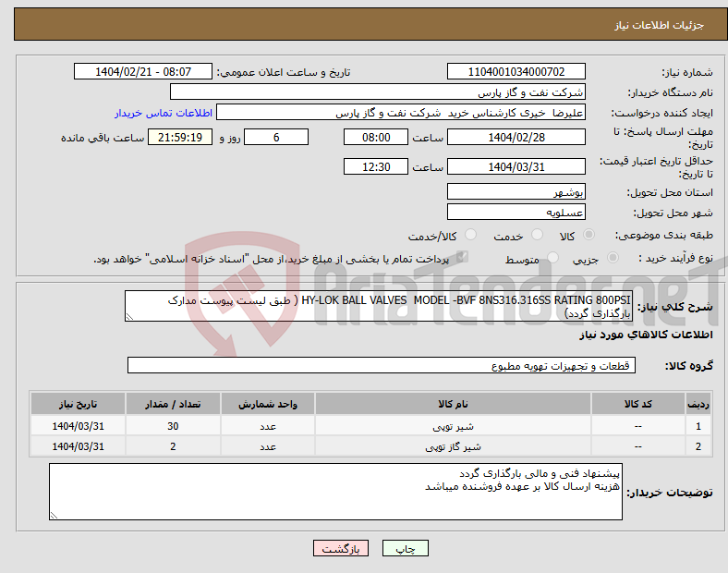Select the item name شیر توپی
The image size is (728, 573).
453,426
